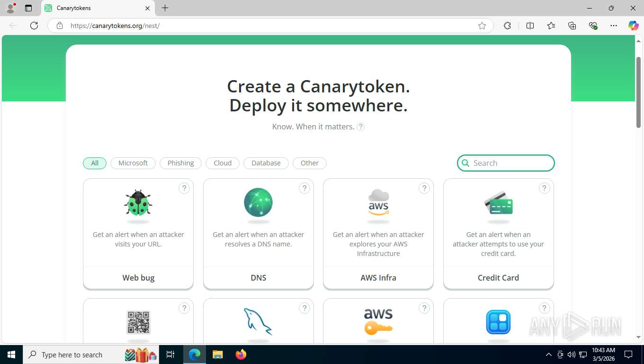This screenshot has width=644, height=364.
Task: Open help for DNS card
Action: (304, 188)
